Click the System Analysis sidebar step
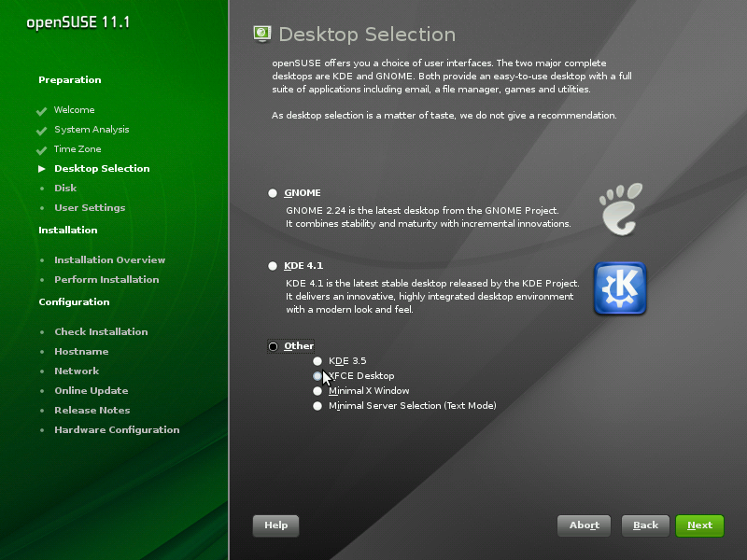The image size is (747, 560). [92, 130]
